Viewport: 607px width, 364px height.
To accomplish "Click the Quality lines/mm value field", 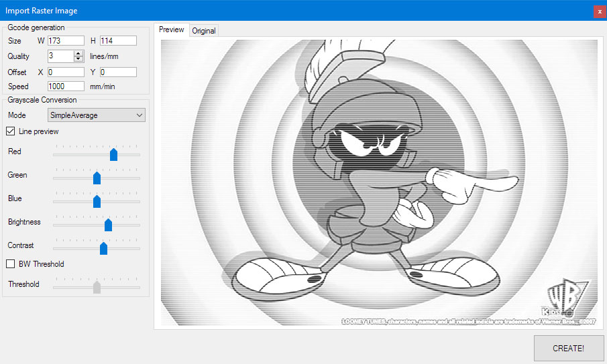I will coord(61,56).
